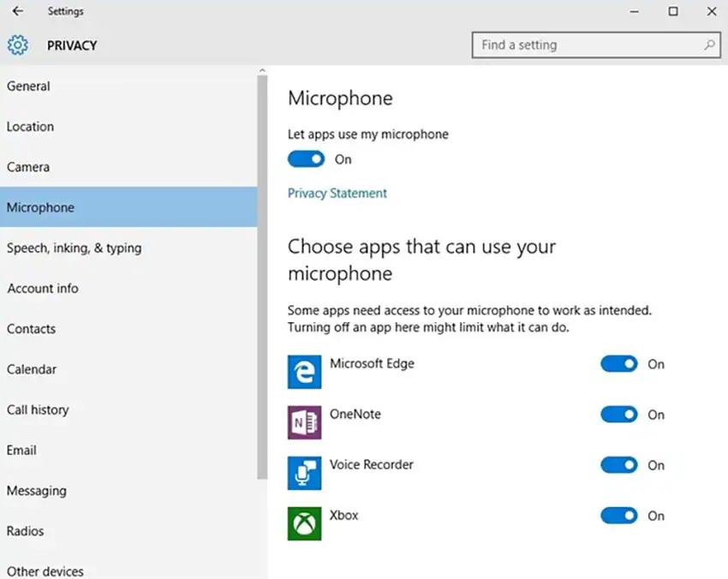This screenshot has height=579, width=728.
Task: Open Other devices section
Action: 128,567
